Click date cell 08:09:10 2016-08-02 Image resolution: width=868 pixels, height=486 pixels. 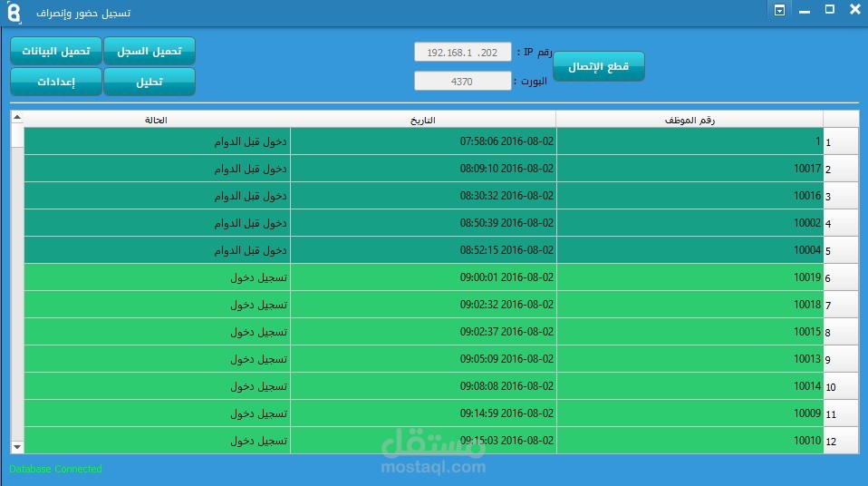pyautogui.click(x=423, y=169)
